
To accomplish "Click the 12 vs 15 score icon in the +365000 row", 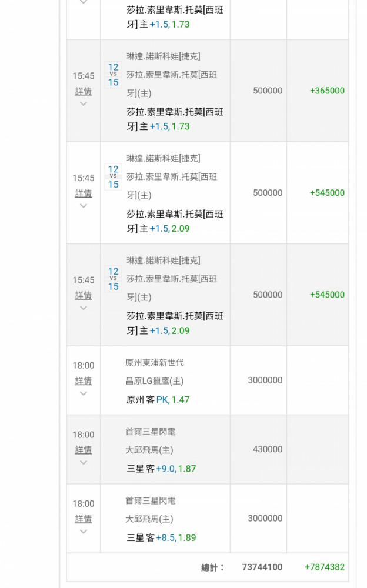I will click(113, 75).
